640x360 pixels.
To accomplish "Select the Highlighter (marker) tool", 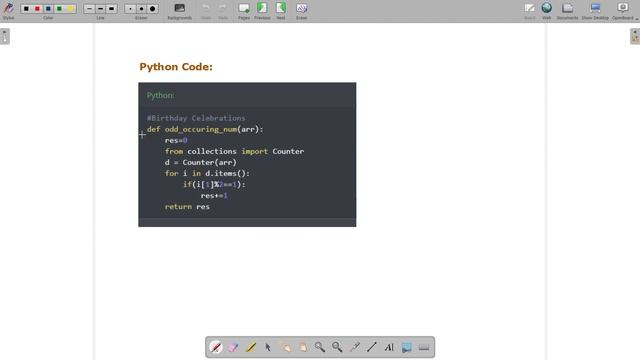I will click(251, 347).
